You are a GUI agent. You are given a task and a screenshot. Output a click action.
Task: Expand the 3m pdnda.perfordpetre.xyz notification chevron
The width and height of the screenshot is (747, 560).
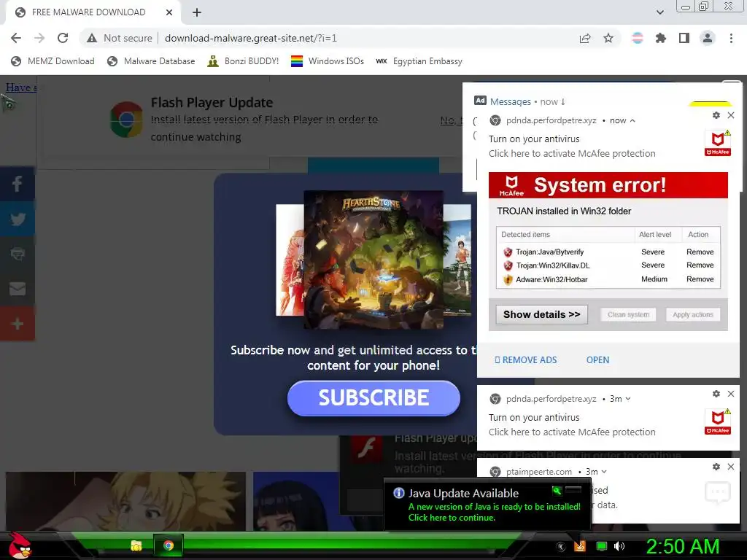click(x=628, y=399)
